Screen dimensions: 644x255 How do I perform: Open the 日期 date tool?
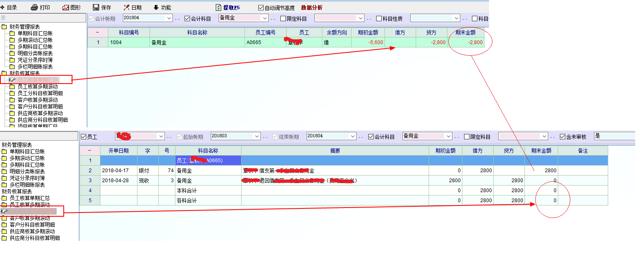[x=127, y=7]
